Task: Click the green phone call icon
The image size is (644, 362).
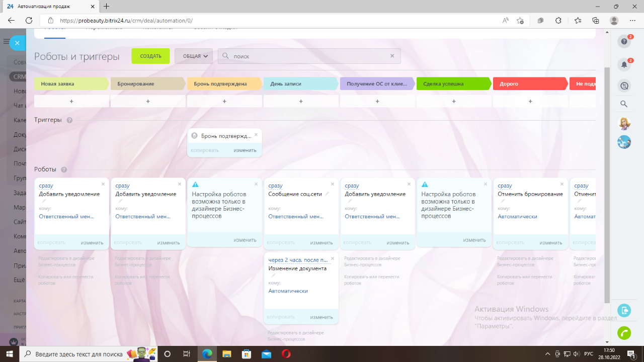Action: pos(624,333)
